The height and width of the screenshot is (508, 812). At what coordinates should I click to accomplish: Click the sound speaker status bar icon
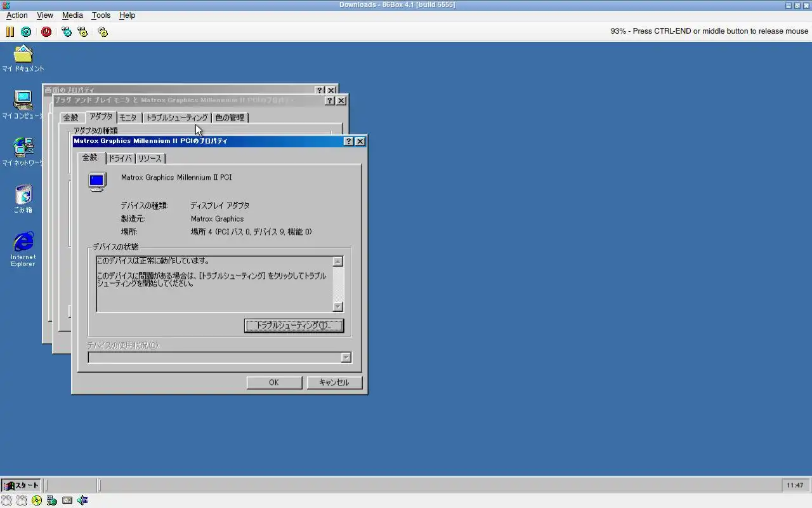82,500
